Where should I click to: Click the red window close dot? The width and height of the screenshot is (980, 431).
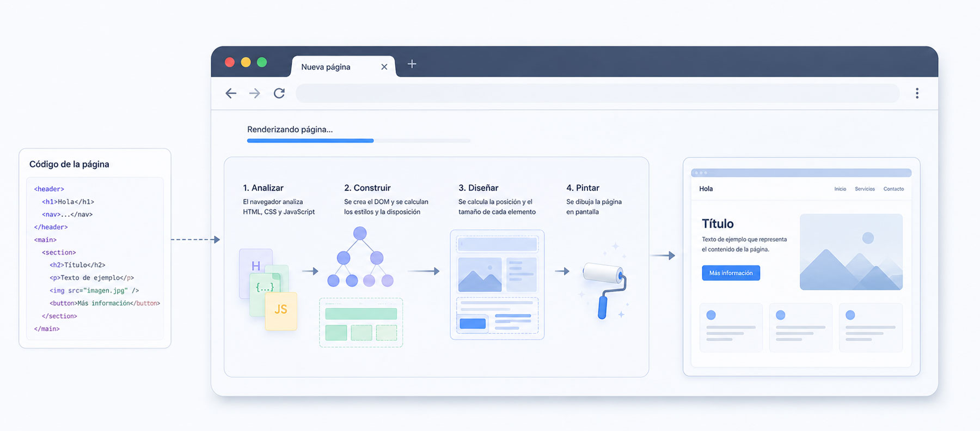tap(230, 62)
